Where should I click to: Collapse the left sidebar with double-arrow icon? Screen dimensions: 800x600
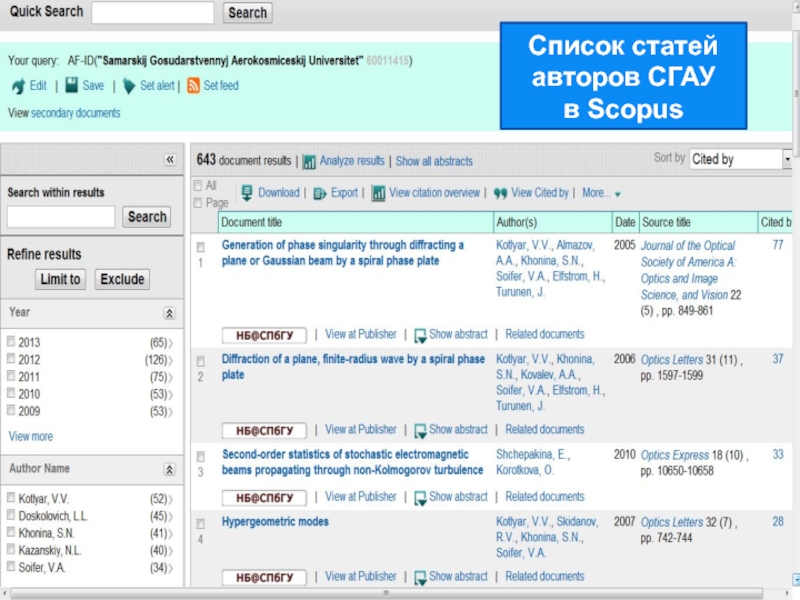coord(170,160)
